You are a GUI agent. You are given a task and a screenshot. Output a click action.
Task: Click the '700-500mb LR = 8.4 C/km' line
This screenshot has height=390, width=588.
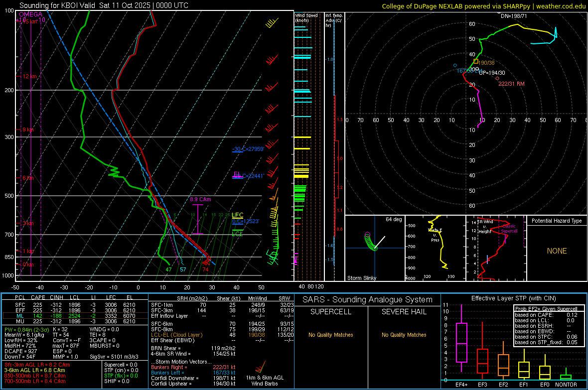[35, 381]
